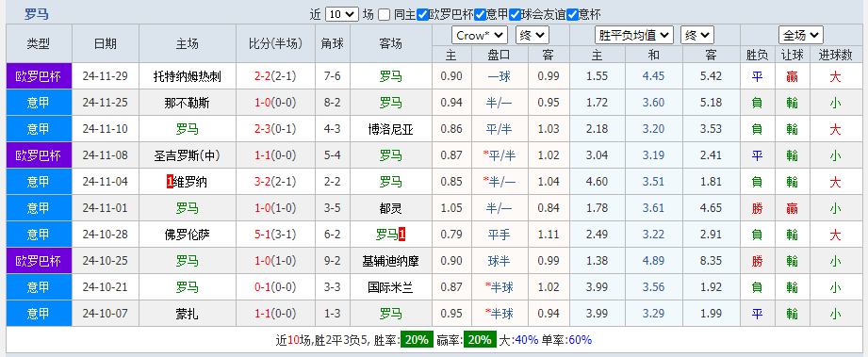Open the Crow* bookmaker dropdown
The image size is (868, 357).
(480, 36)
